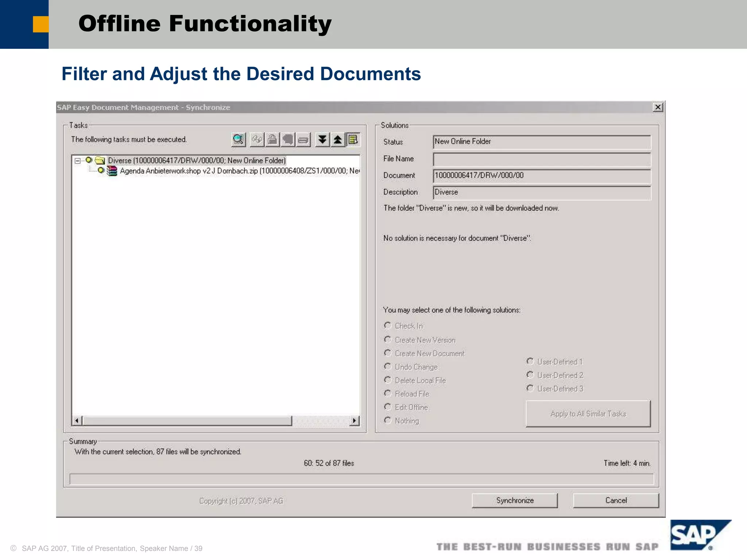This screenshot has width=747, height=560.
Task: Click the grayed printer icon in Tasks toolbar
Action: click(303, 140)
